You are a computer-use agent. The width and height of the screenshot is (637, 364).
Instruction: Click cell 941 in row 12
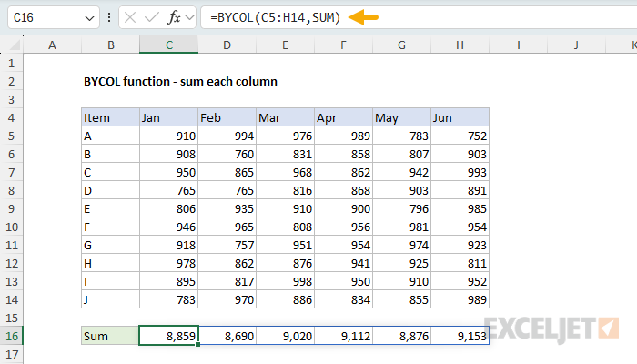pos(343,263)
